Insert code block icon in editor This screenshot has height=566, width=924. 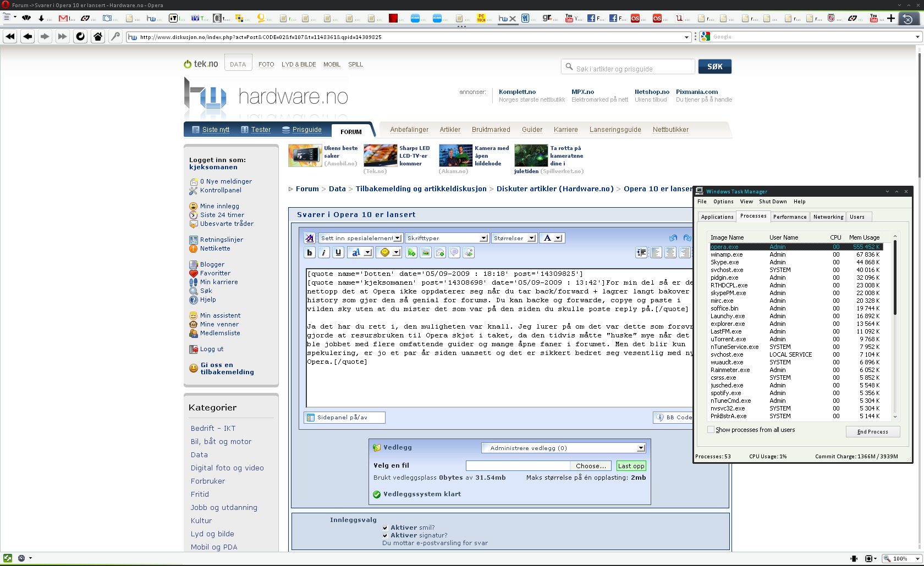coord(469,253)
